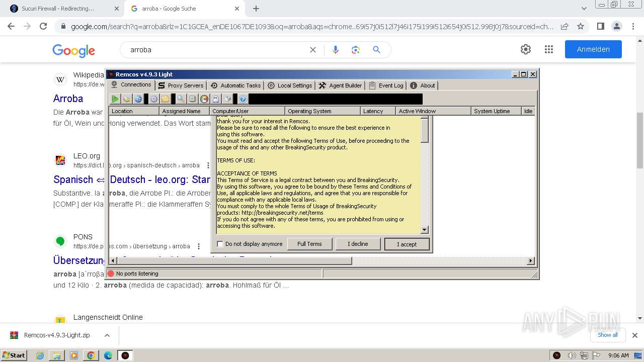Expand download options for Remcos-v4.9.3-Light.zip
This screenshot has height=362, width=644.
107,335
